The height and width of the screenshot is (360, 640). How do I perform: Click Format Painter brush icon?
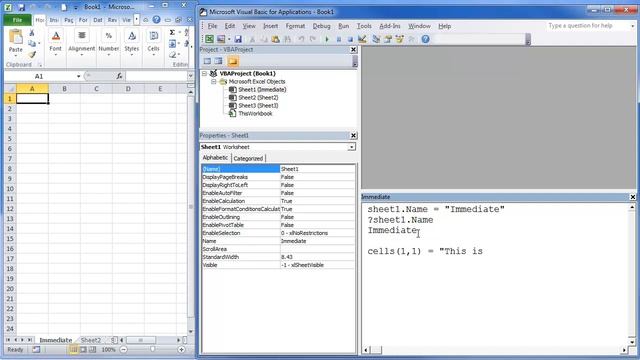tap(32, 54)
